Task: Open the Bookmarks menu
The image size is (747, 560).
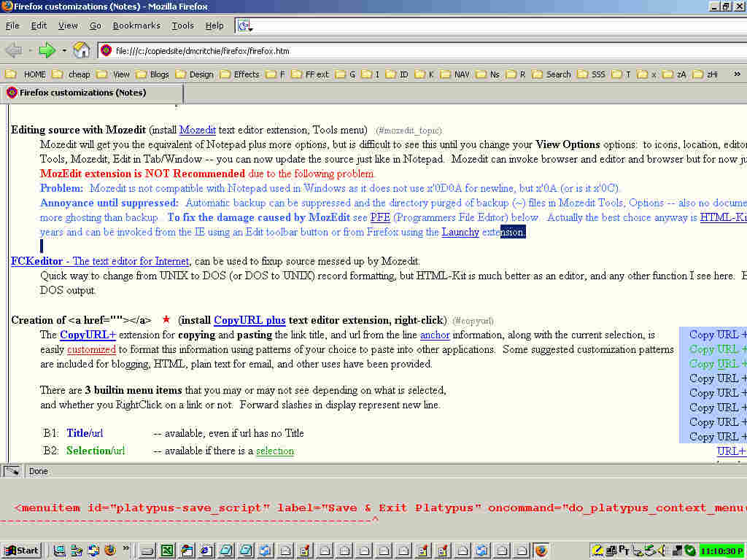Action: pyautogui.click(x=136, y=26)
